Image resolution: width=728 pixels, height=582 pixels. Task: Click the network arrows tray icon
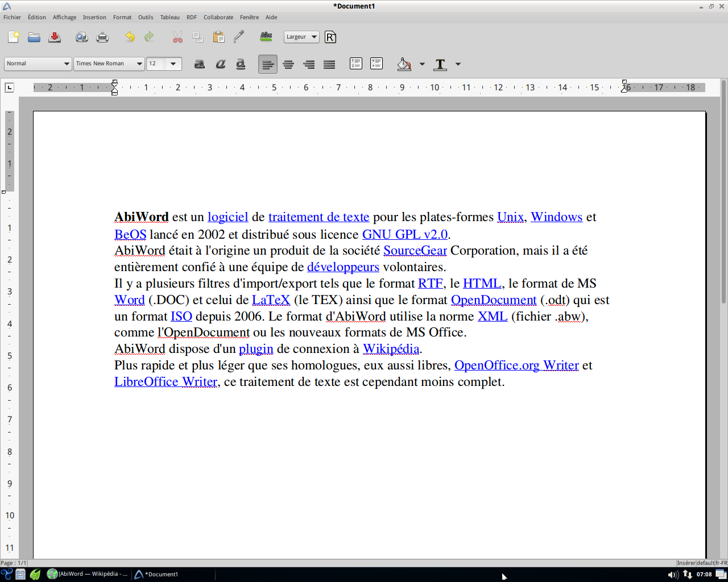(687, 575)
